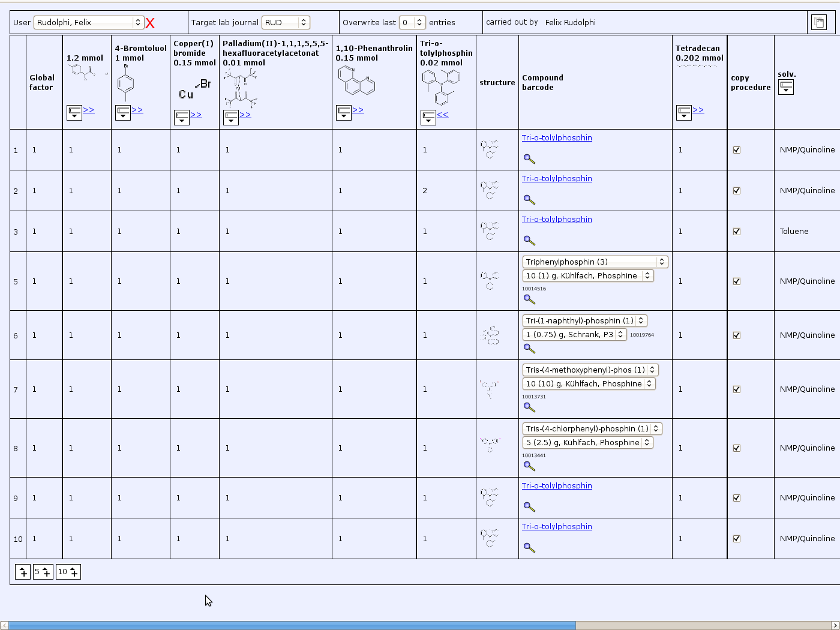Image resolution: width=840 pixels, height=630 pixels.
Task: Open Tris-(4-chlorphenyl)-phosphin (1) dropdown
Action: (592, 429)
